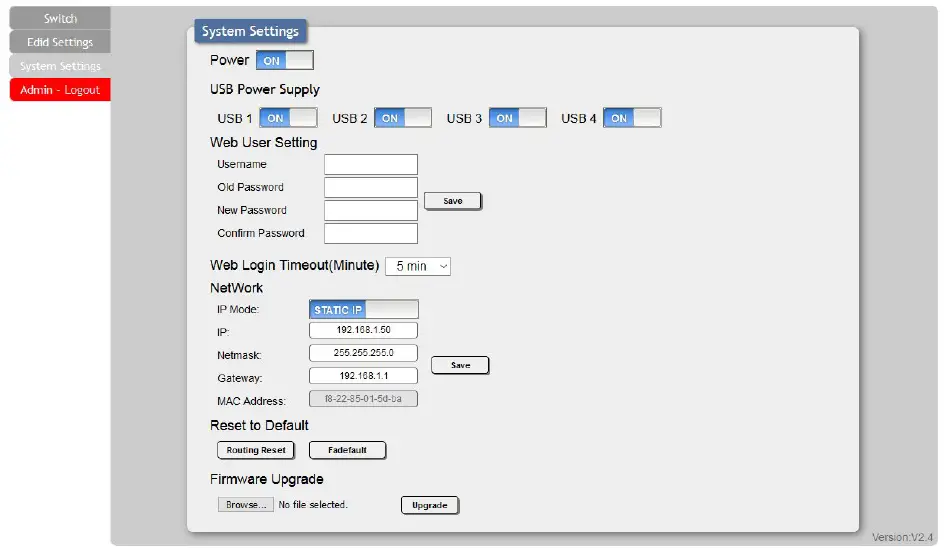Browse for a firmware file
Screen dimensions: 946x553
tap(246, 504)
